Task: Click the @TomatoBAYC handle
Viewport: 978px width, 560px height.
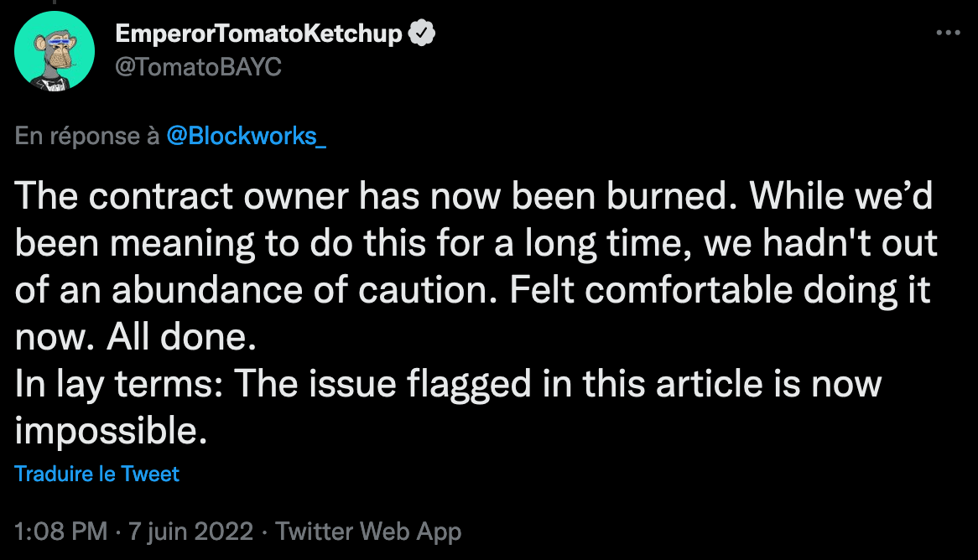Action: pyautogui.click(x=197, y=67)
